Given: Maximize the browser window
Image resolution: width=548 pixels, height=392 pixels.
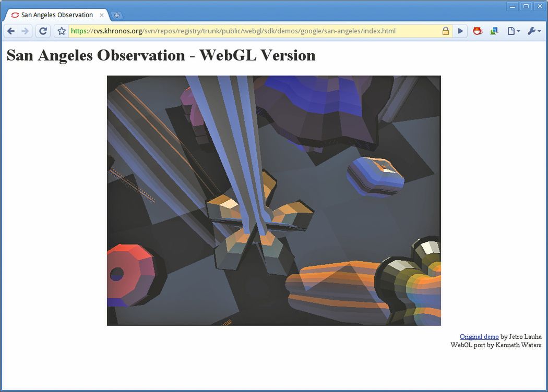Looking at the screenshot, I should pyautogui.click(x=526, y=6).
